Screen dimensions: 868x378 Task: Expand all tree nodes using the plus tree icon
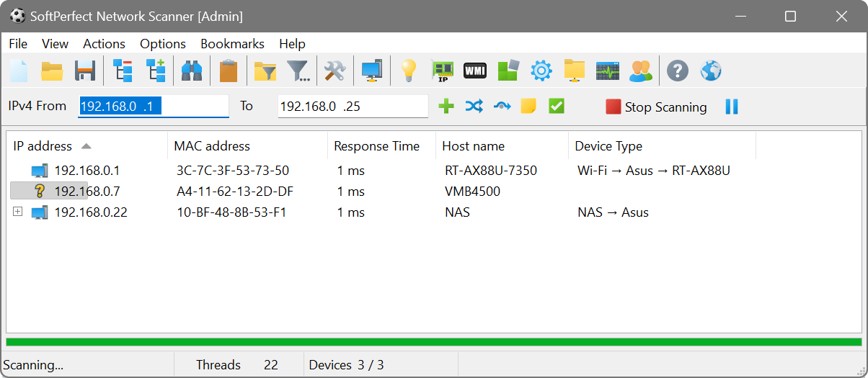tap(156, 71)
